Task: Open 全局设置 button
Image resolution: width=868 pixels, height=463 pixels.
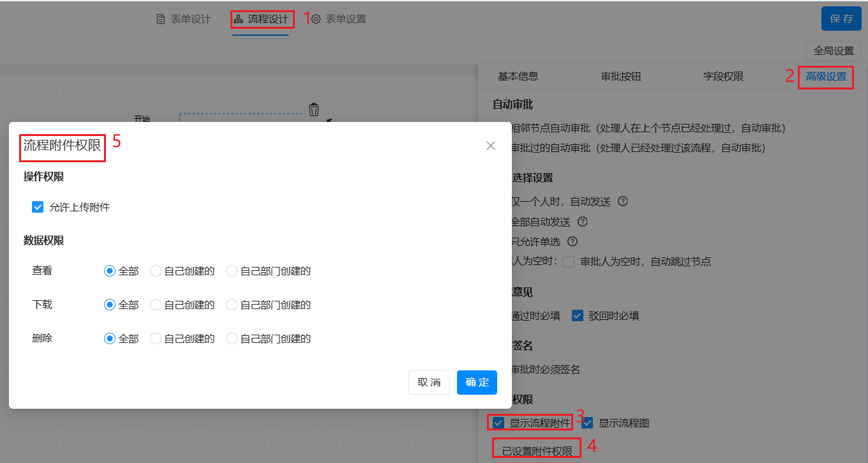Action: [x=834, y=51]
